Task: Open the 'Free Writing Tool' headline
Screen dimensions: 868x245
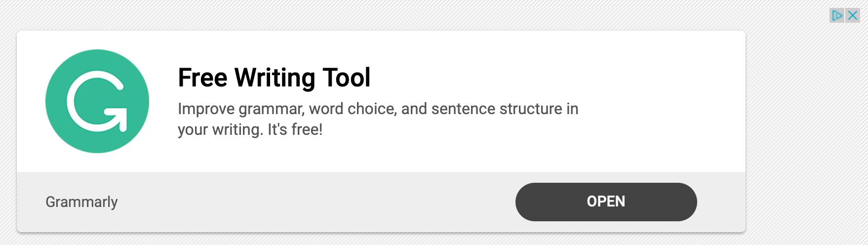Action: pyautogui.click(x=274, y=78)
